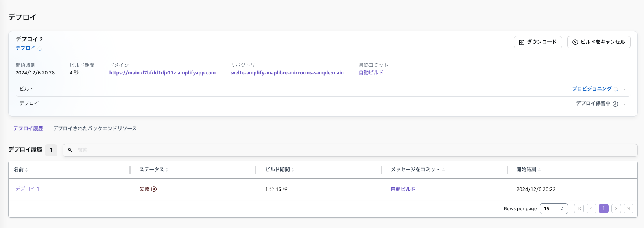This screenshot has height=228, width=644.
Task: Click the デプロイ status link under デプロイ 2
Action: pyautogui.click(x=25, y=48)
